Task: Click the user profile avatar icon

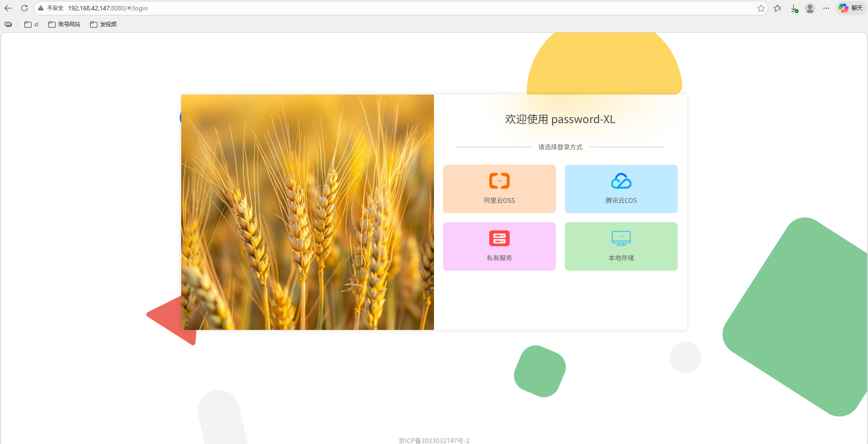Action: coord(810,8)
